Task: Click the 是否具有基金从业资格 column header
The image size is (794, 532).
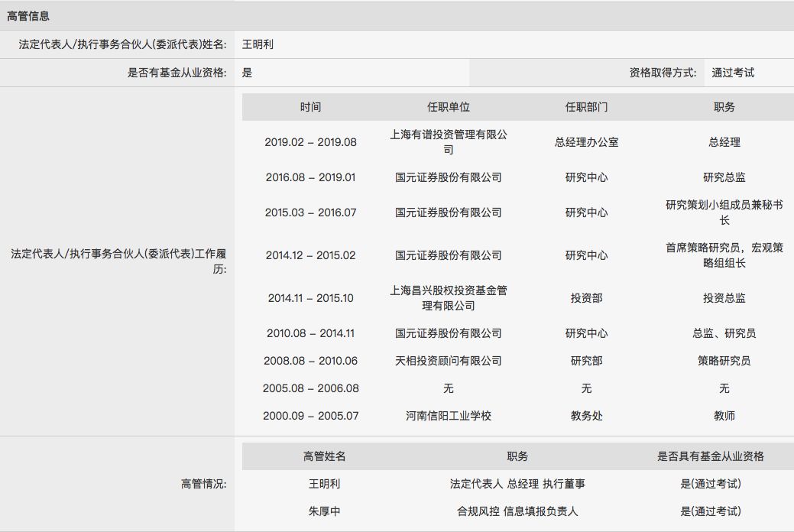Action: 711,456
